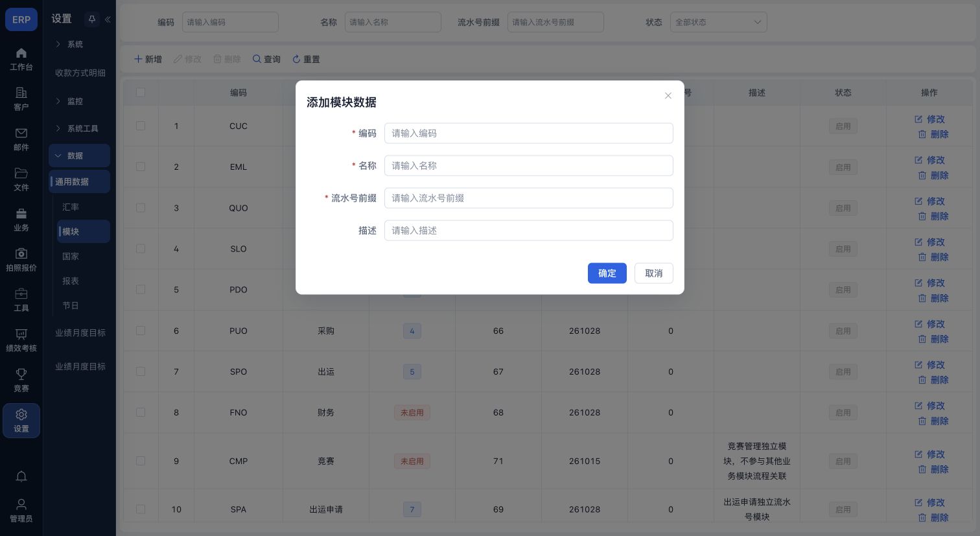Open the 绩效考核 presentation icon
Viewport: 980px width, 536px height.
(21, 334)
